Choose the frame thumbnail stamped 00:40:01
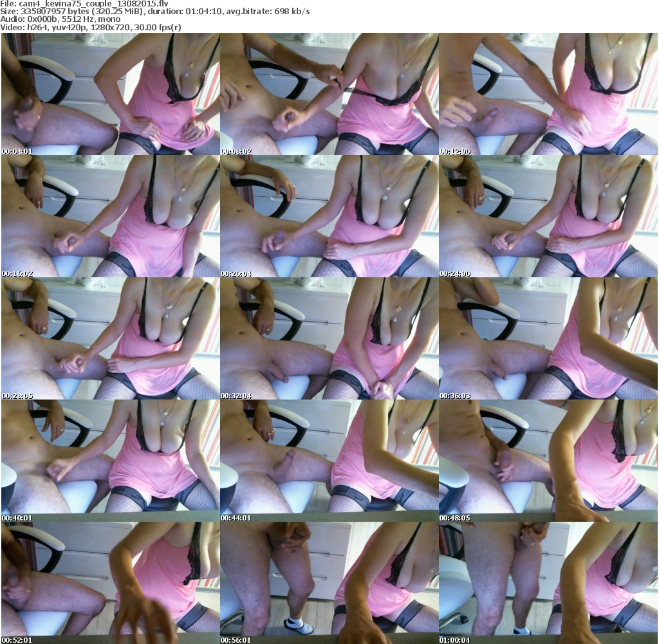This screenshot has height=644, width=659. tap(111, 461)
